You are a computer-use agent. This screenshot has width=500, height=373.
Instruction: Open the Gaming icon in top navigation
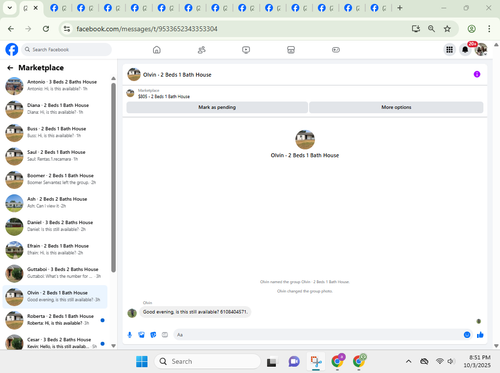pos(336,50)
